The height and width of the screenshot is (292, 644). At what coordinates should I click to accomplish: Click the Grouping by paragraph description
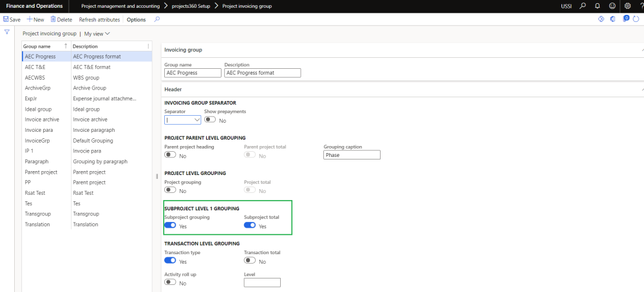click(x=100, y=161)
